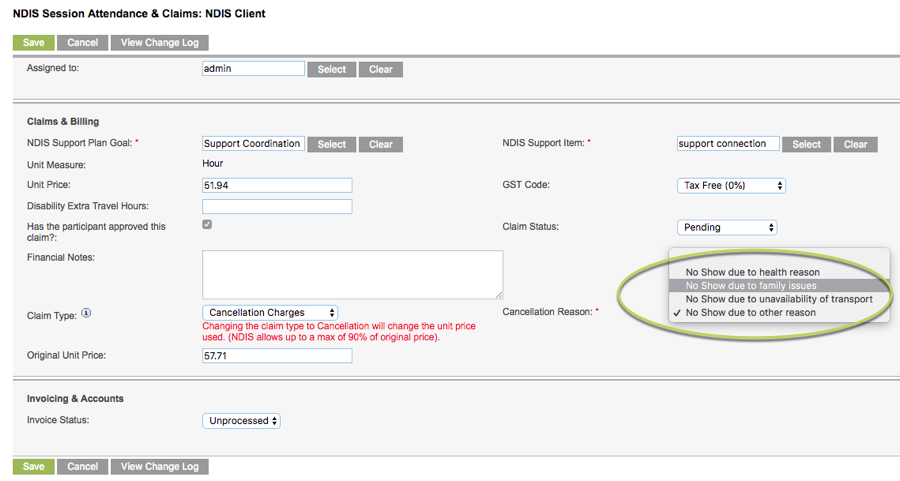Open the GST Code dropdown
The width and height of the screenshot is (900, 481).
pos(731,185)
